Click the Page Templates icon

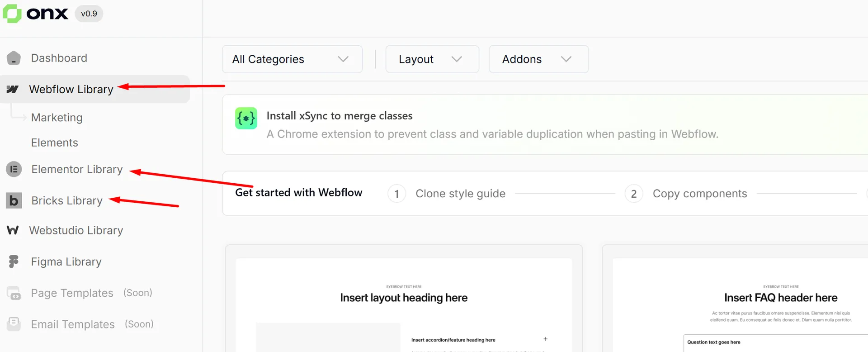(14, 293)
